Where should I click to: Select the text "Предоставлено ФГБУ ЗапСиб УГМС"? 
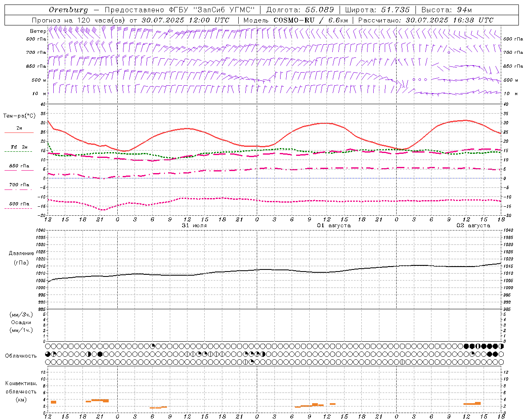point(180,9)
